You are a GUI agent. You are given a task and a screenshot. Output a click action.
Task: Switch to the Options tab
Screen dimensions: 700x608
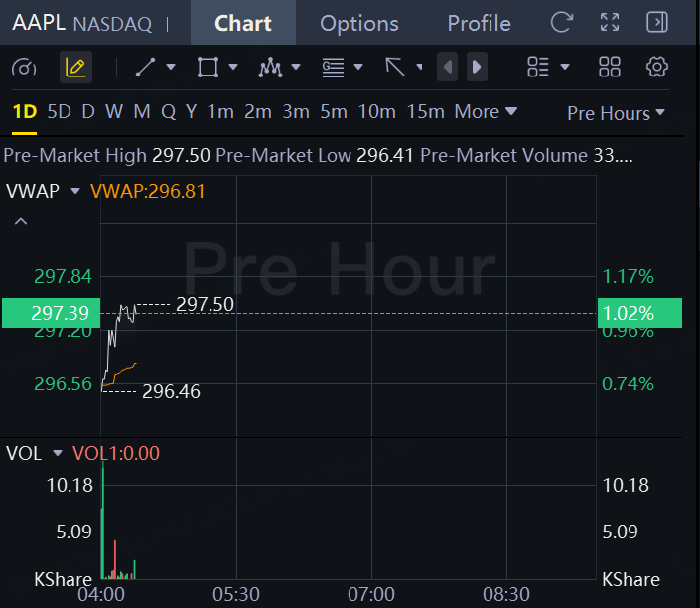[358, 23]
